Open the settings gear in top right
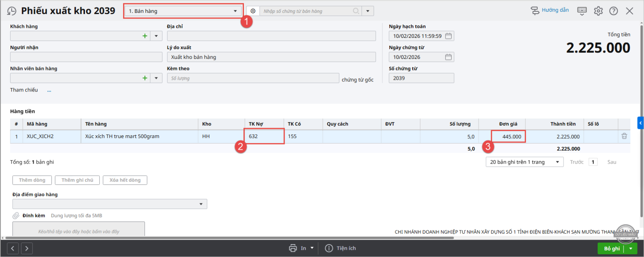Viewport: 644px width, 257px height. point(598,11)
